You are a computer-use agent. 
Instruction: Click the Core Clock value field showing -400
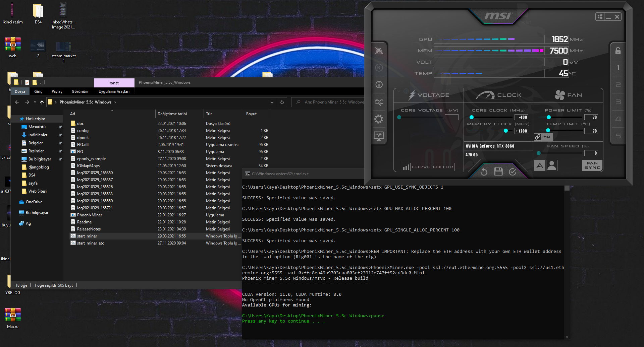521,117
